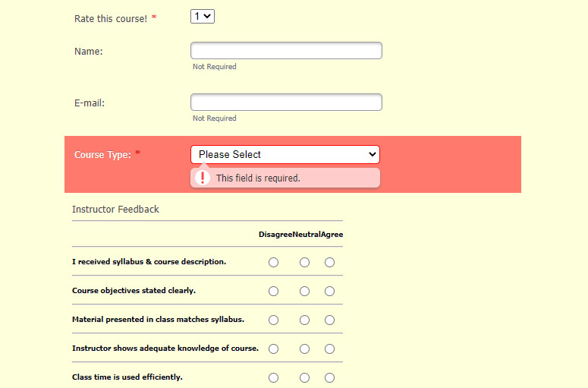588x388 pixels.
Task: Select Disagree for material matches syllabus
Action: [x=274, y=320]
